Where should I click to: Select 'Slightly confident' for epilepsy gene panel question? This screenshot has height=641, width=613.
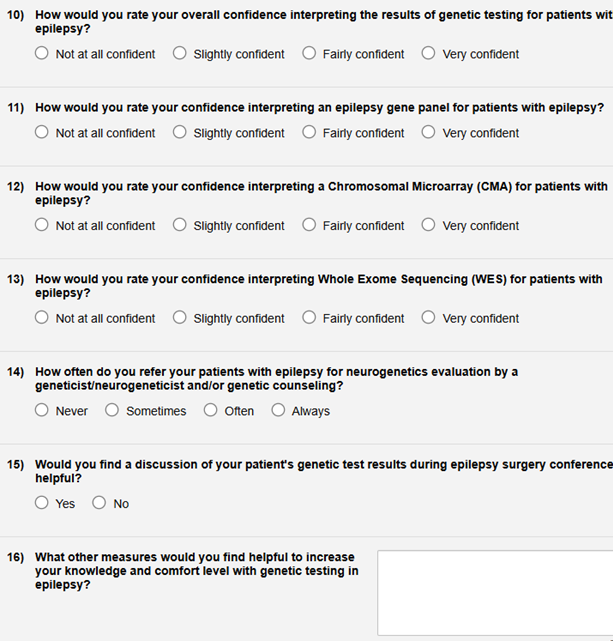click(180, 133)
